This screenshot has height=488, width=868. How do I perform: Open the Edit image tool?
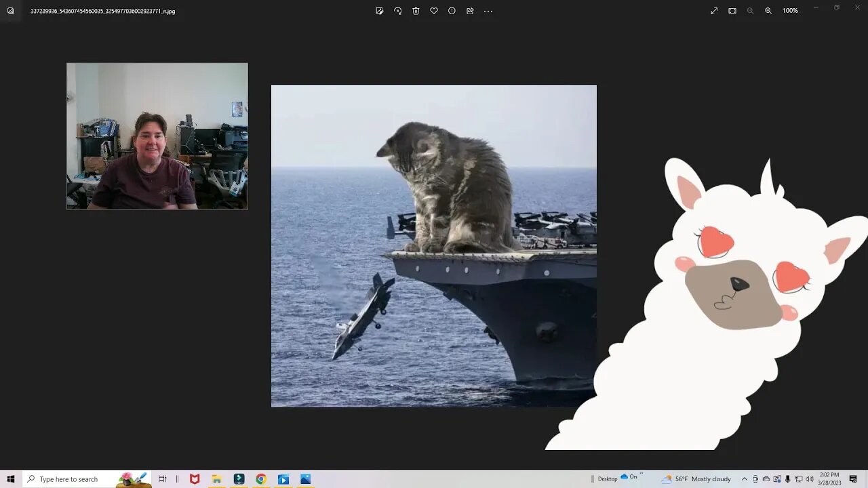tap(379, 11)
